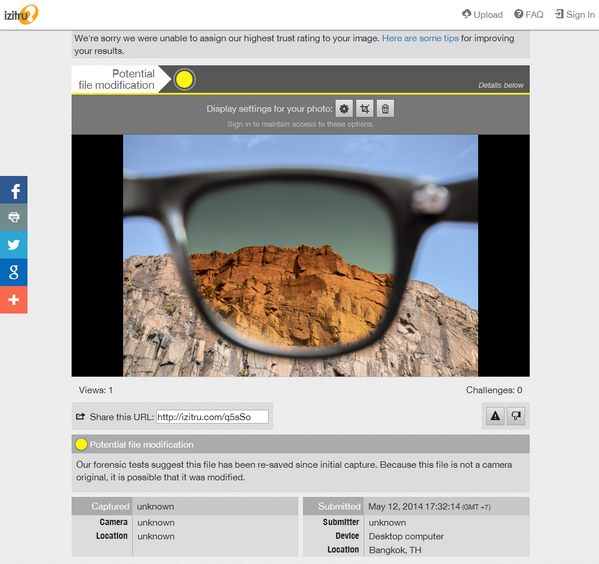Click the print sidebar icon

click(14, 217)
